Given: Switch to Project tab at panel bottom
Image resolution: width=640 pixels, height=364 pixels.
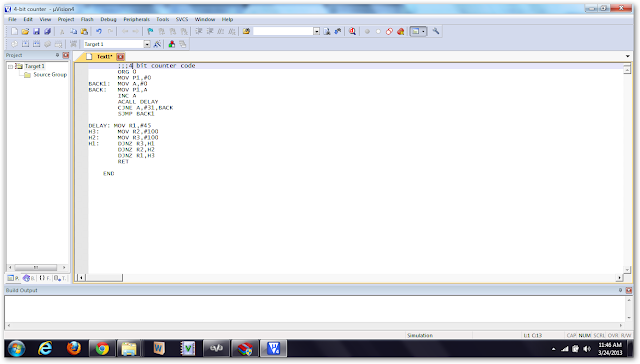Looking at the screenshot, I should coord(13,278).
